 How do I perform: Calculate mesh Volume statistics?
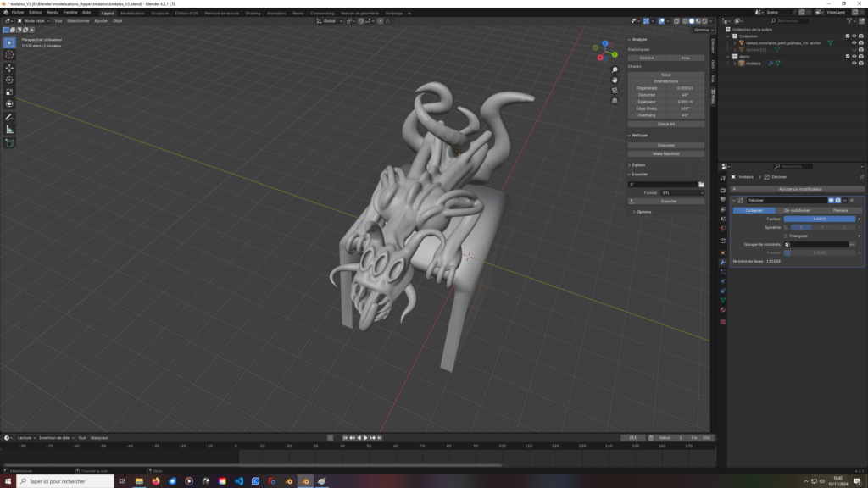(x=647, y=58)
